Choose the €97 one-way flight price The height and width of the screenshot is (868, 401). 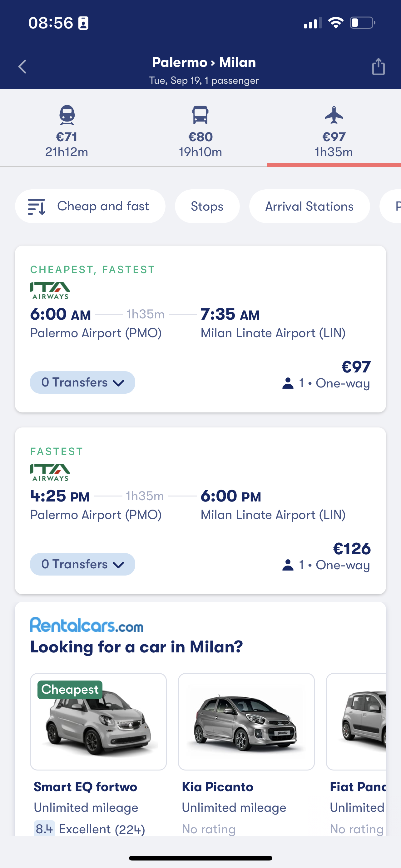(x=356, y=367)
